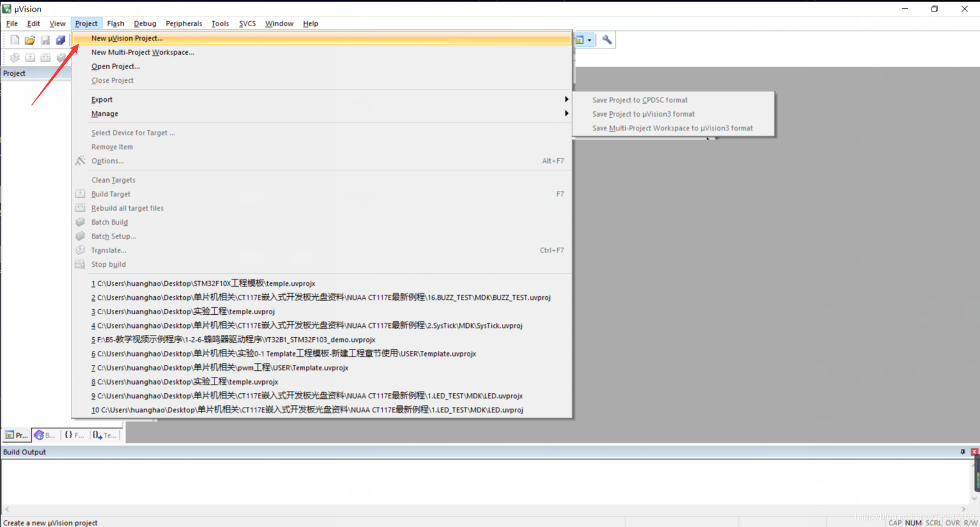Click the Project menu header
The width and height of the screenshot is (980, 527).
pyautogui.click(x=86, y=23)
